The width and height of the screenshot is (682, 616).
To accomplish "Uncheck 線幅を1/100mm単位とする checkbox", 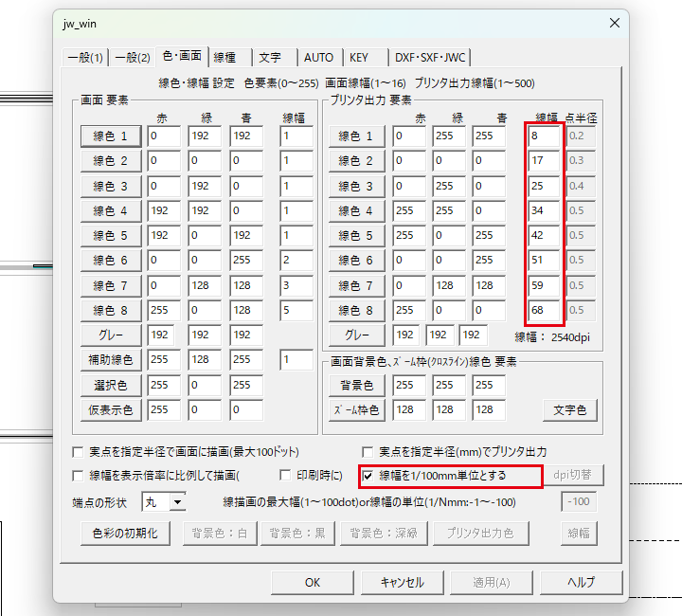I will 368,476.
